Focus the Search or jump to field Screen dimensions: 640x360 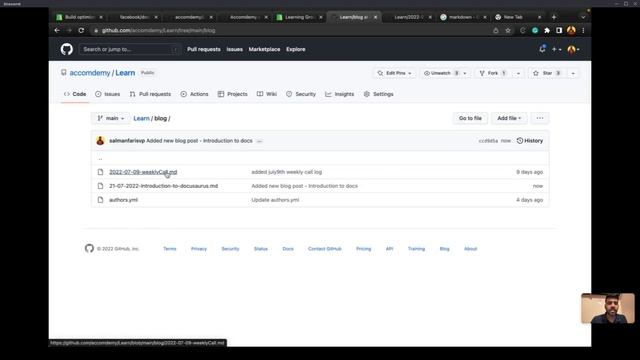[x=129, y=49]
